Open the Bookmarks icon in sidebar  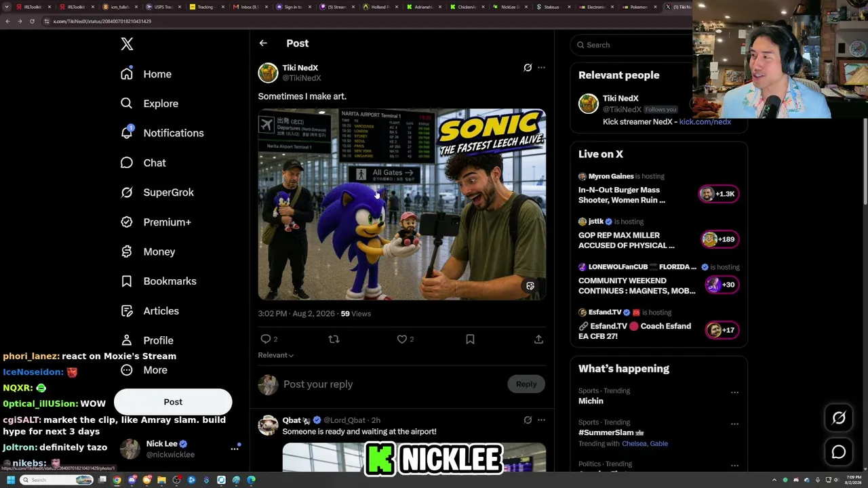pyautogui.click(x=127, y=281)
